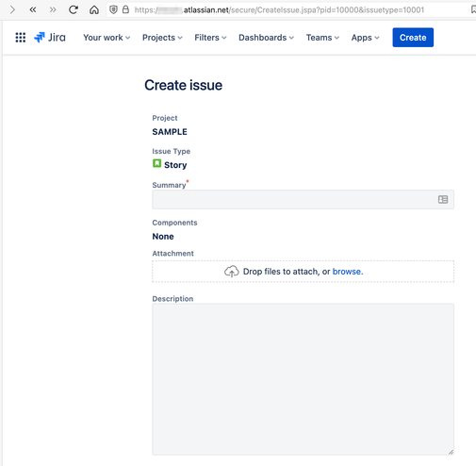The height and width of the screenshot is (466, 476).
Task: Focus the Description text area
Action: [303, 379]
